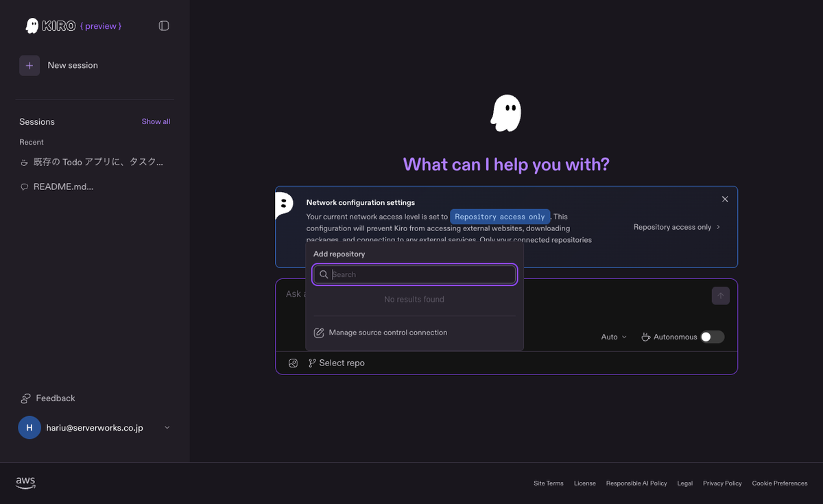Viewport: 823px width, 504px height.
Task: Click the send arrow button
Action: pos(721,296)
